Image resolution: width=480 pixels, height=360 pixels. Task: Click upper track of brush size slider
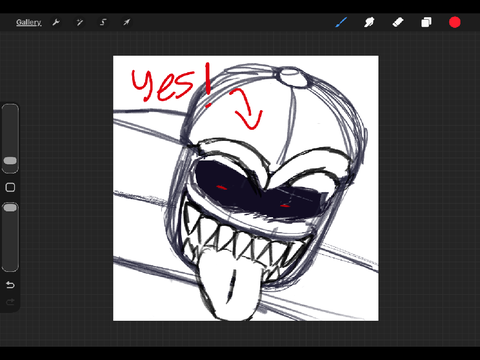pos(10,130)
